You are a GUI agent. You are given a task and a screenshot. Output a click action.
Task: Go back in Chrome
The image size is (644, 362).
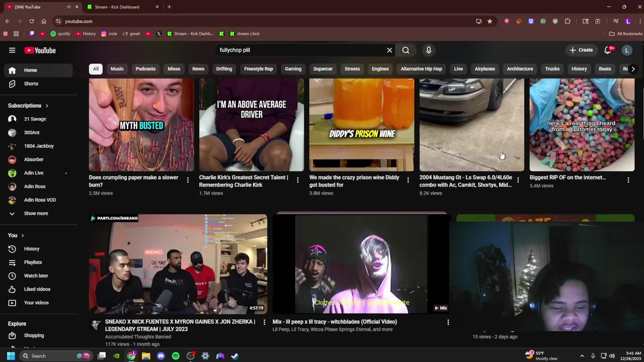coord(8,21)
